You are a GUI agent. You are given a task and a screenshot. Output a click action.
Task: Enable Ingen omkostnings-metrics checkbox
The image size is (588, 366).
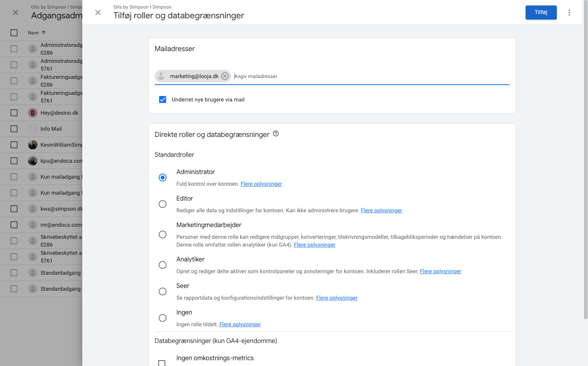click(x=162, y=363)
